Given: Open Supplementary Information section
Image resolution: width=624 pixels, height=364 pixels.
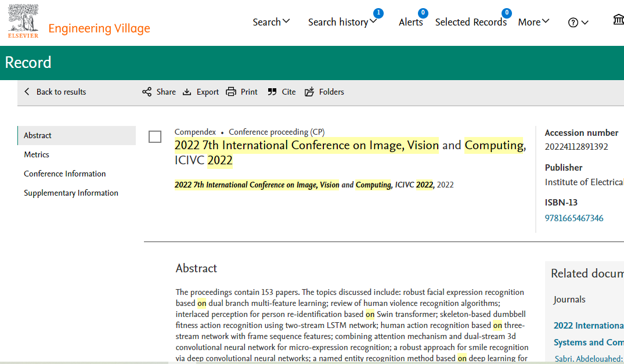Looking at the screenshot, I should (71, 193).
